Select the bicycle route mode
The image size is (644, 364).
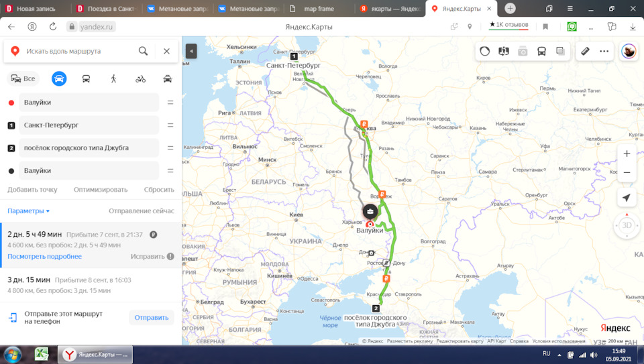[x=140, y=78]
